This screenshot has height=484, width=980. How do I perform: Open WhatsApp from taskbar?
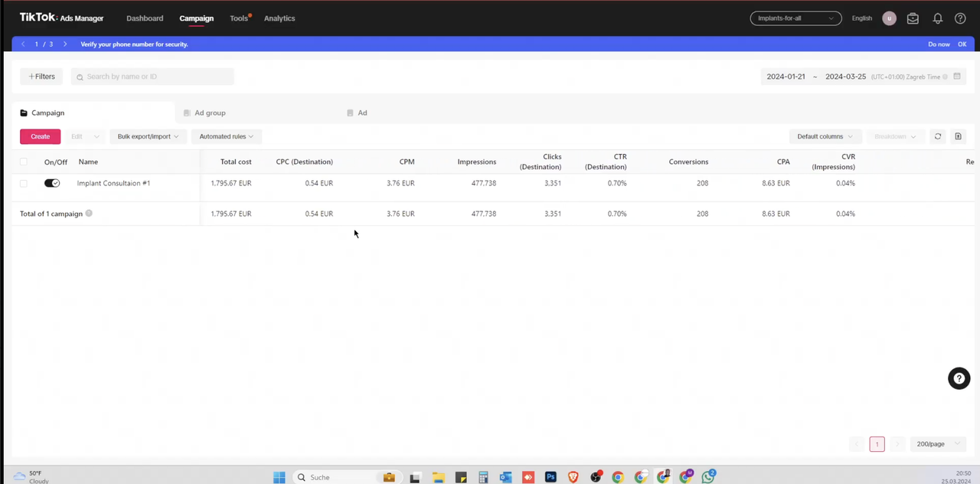[x=709, y=477]
